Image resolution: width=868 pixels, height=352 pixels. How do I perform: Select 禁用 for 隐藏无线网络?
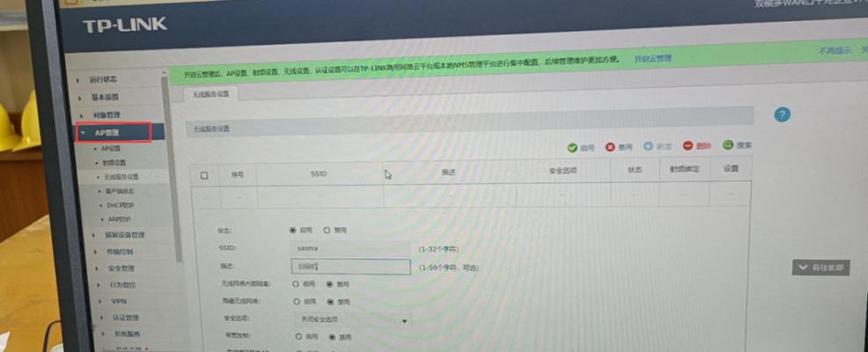coord(330,302)
